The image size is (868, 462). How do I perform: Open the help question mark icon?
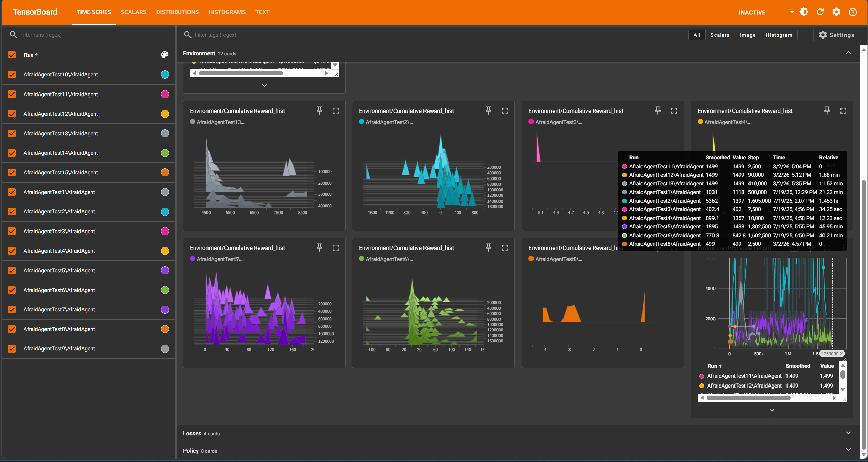853,12
